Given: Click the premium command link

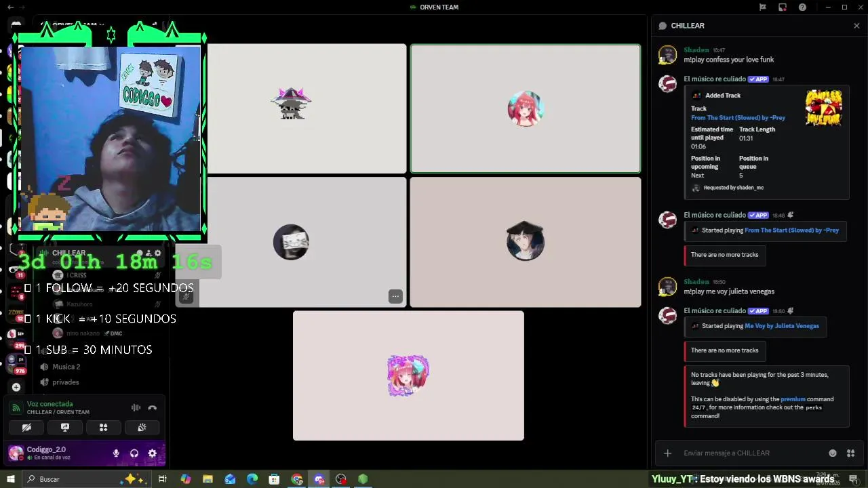Looking at the screenshot, I should [x=793, y=399].
